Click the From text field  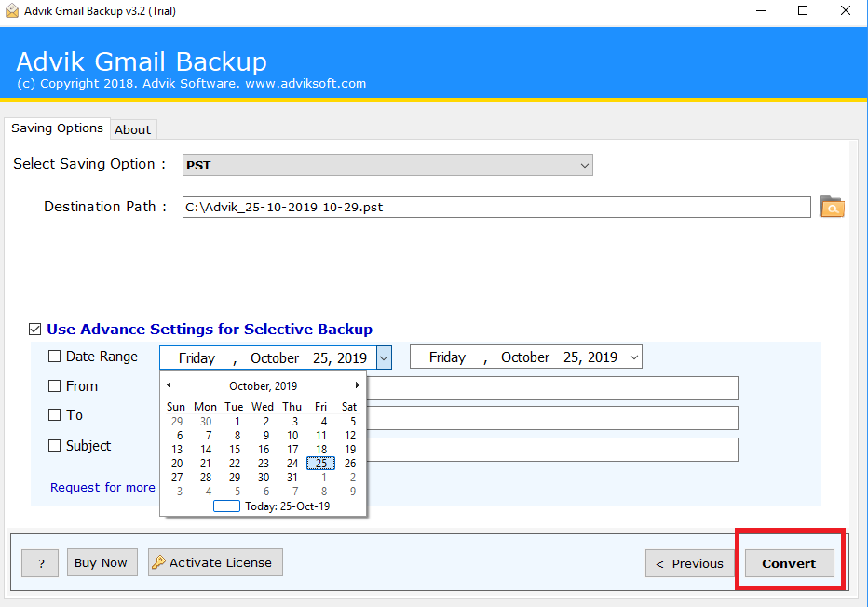point(552,388)
